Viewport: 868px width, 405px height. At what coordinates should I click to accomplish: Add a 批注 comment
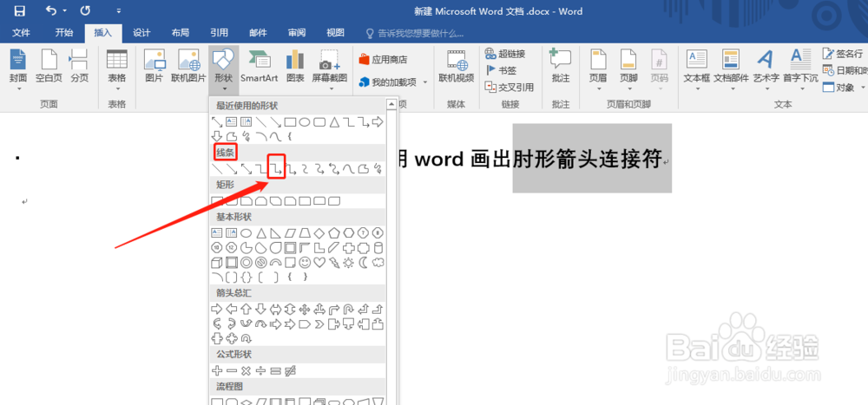pyautogui.click(x=560, y=67)
